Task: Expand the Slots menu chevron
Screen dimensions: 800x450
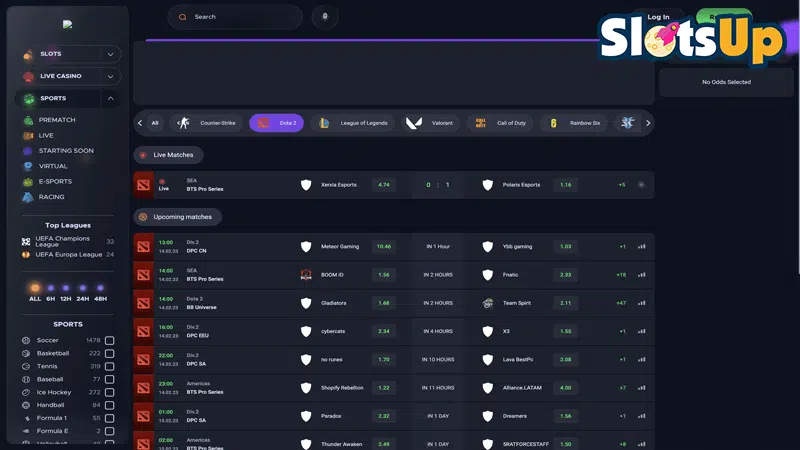Action: tap(110, 54)
